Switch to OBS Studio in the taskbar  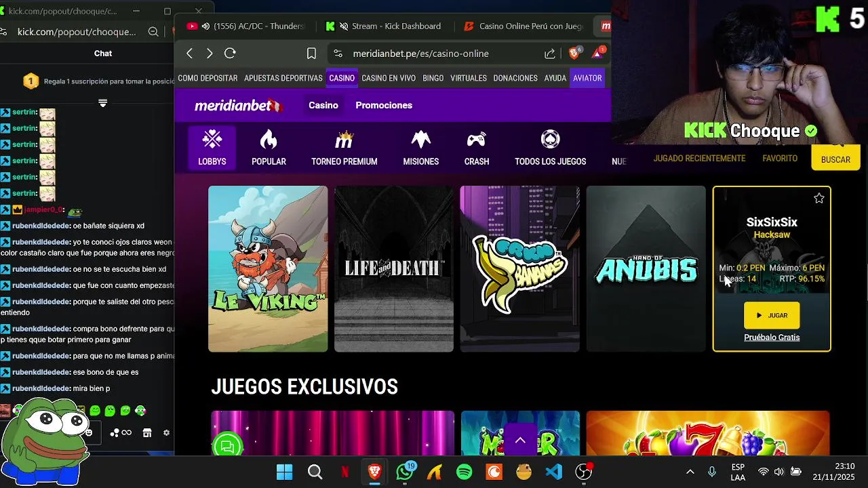(584, 472)
